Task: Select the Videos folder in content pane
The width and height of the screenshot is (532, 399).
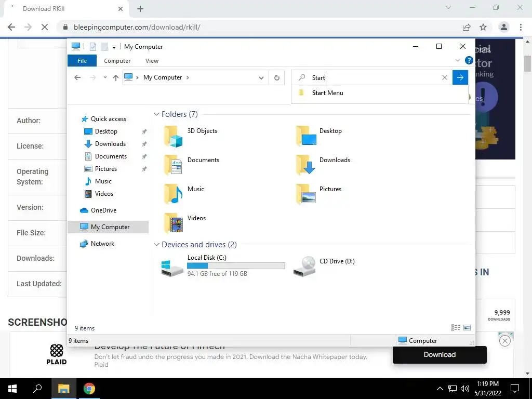Action: (184, 223)
